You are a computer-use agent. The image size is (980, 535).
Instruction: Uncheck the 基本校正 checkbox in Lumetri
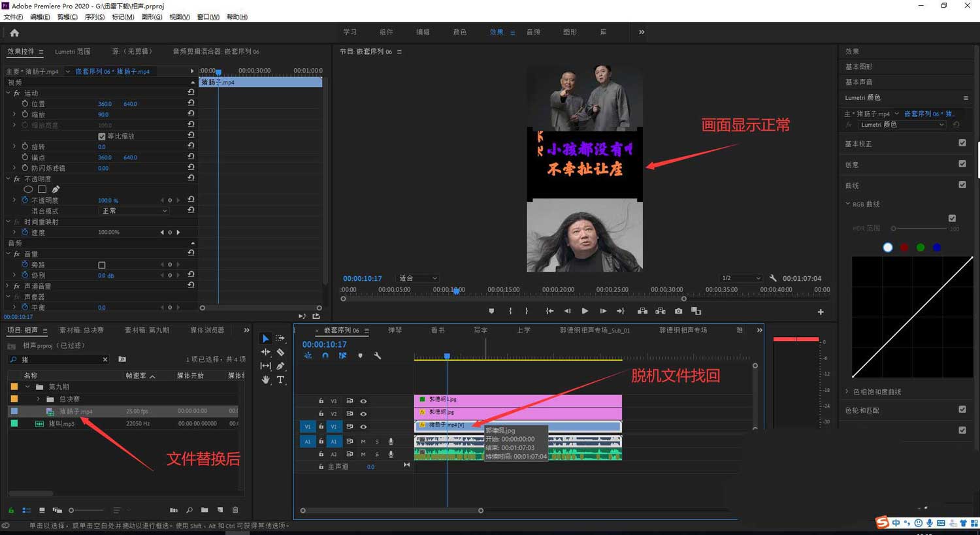pos(962,143)
